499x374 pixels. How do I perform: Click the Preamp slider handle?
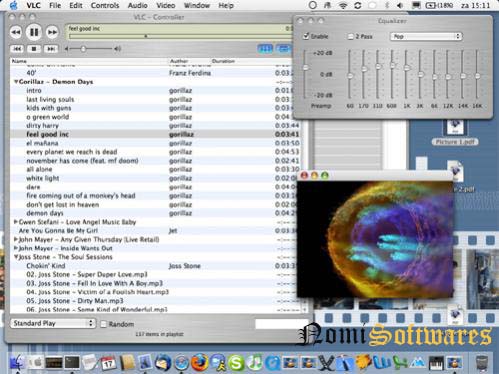pos(305,68)
